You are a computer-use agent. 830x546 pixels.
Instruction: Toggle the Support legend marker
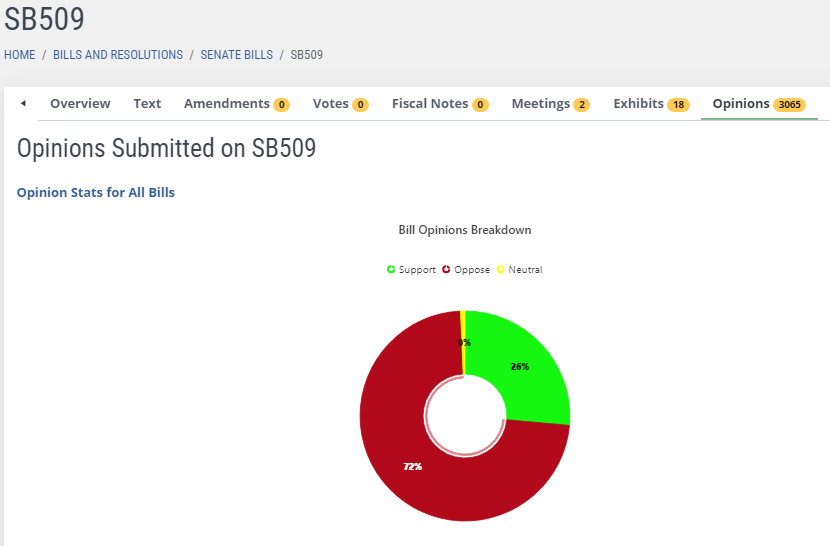click(391, 270)
